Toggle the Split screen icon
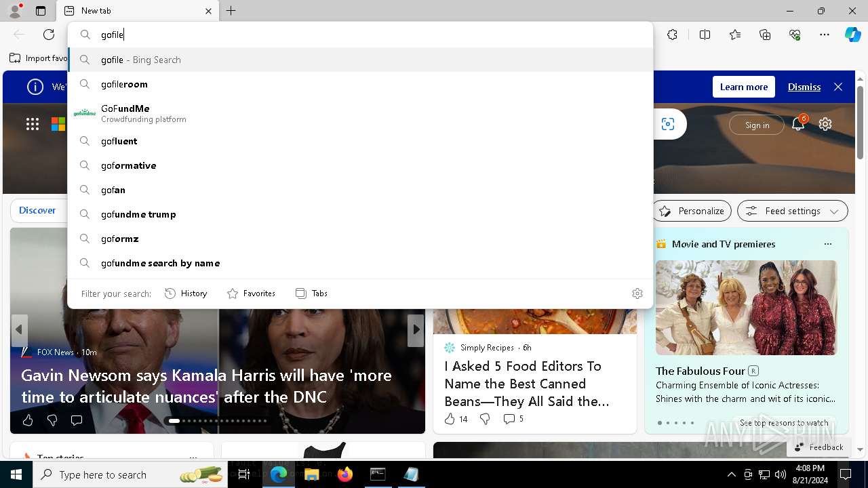868x488 pixels. 705,35
